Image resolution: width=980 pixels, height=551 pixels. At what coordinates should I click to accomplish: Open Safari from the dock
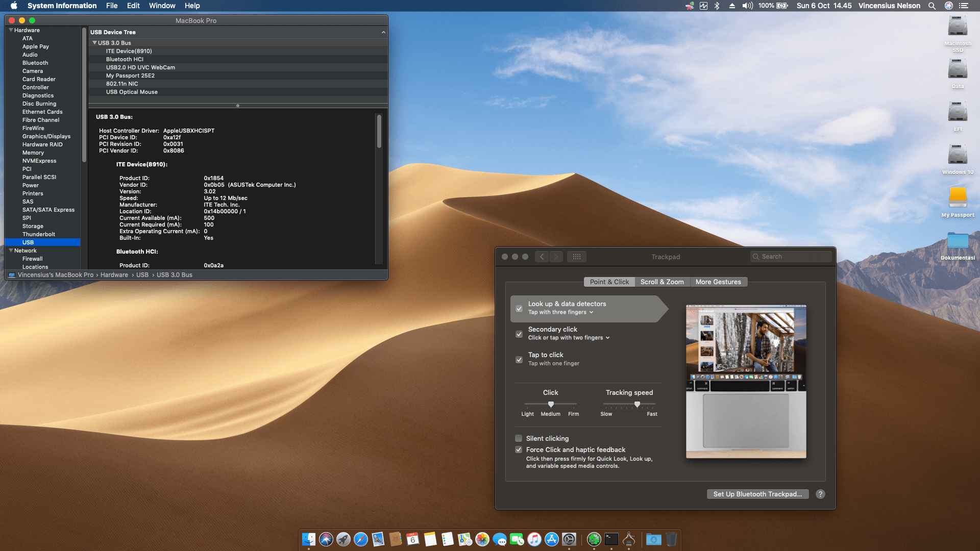[361, 539]
